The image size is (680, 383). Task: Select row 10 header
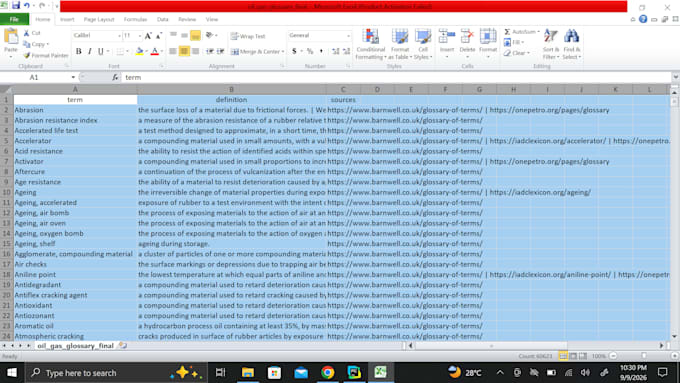click(7, 192)
